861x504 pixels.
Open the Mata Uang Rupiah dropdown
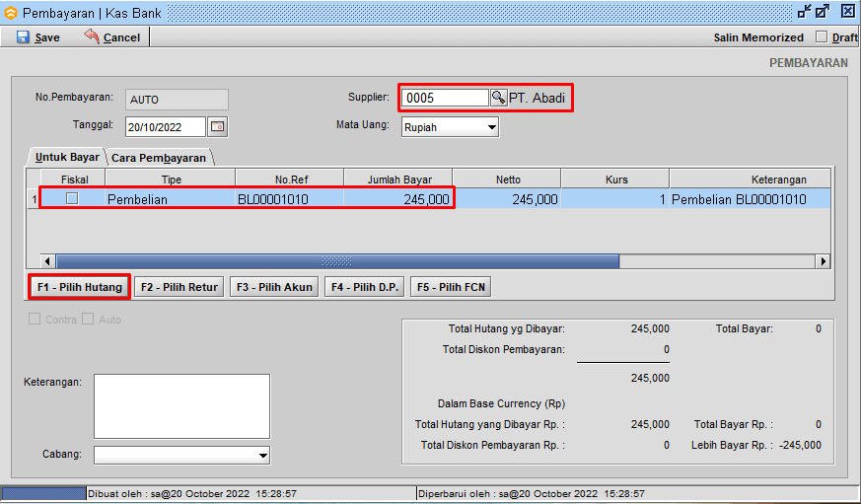click(x=491, y=127)
